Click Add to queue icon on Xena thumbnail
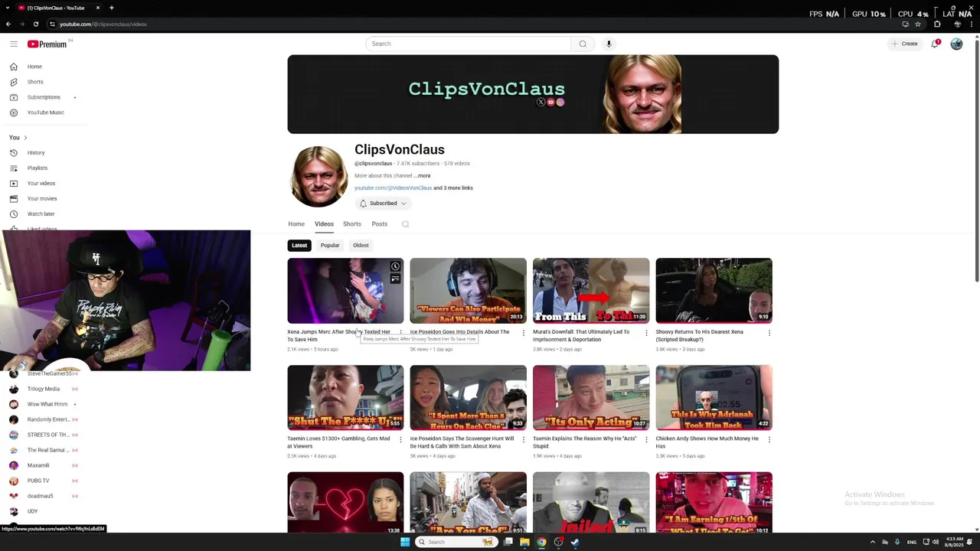This screenshot has height=551, width=980. pos(395,279)
